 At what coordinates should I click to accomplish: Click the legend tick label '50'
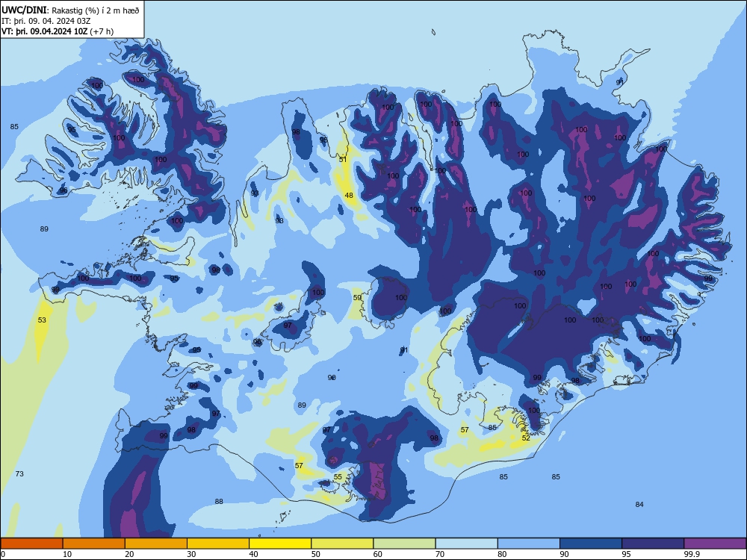tap(315, 554)
